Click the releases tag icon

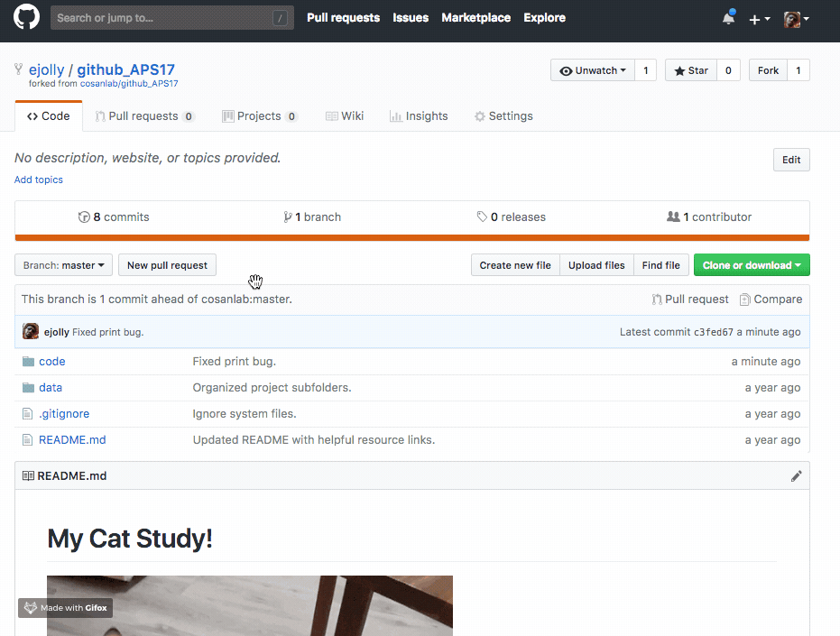[484, 217]
